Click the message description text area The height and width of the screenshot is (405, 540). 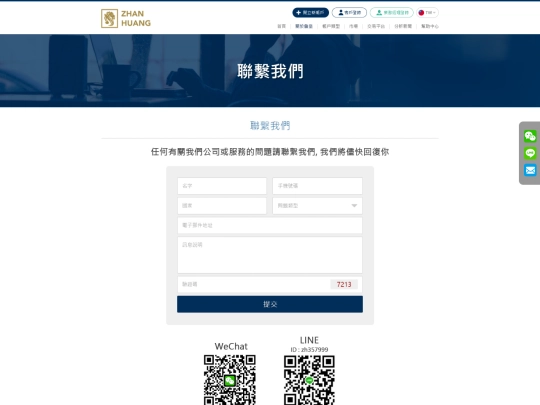point(270,255)
